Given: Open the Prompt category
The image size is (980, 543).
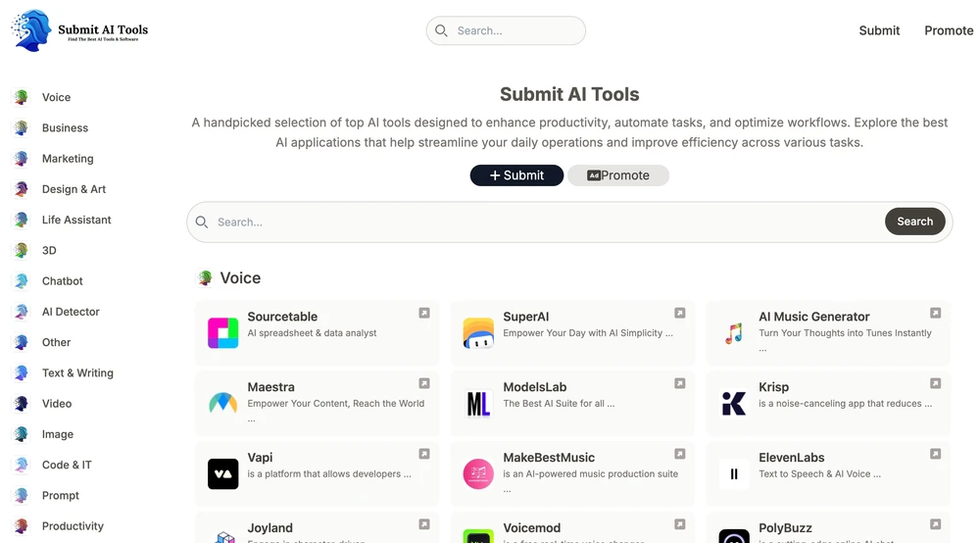Looking at the screenshot, I should (61, 496).
